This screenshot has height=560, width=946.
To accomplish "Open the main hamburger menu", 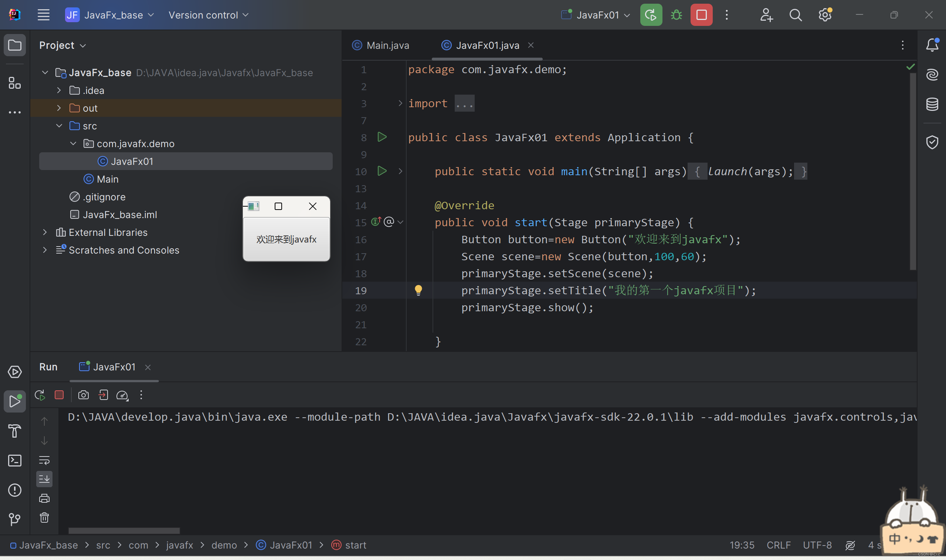I will pos(43,15).
